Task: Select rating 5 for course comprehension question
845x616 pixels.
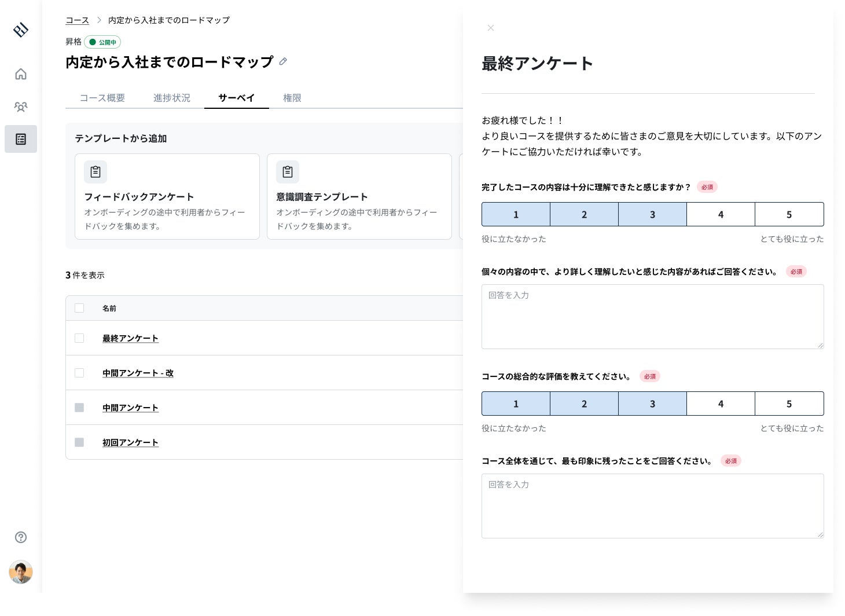Action: coord(789,214)
